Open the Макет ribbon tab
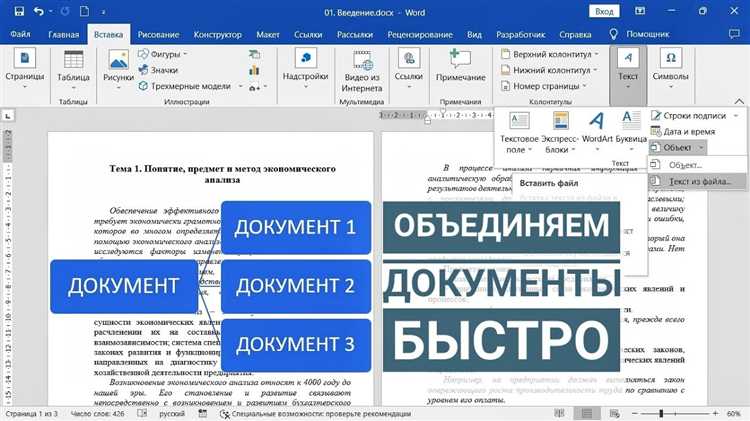This screenshot has width=750, height=421. click(267, 34)
